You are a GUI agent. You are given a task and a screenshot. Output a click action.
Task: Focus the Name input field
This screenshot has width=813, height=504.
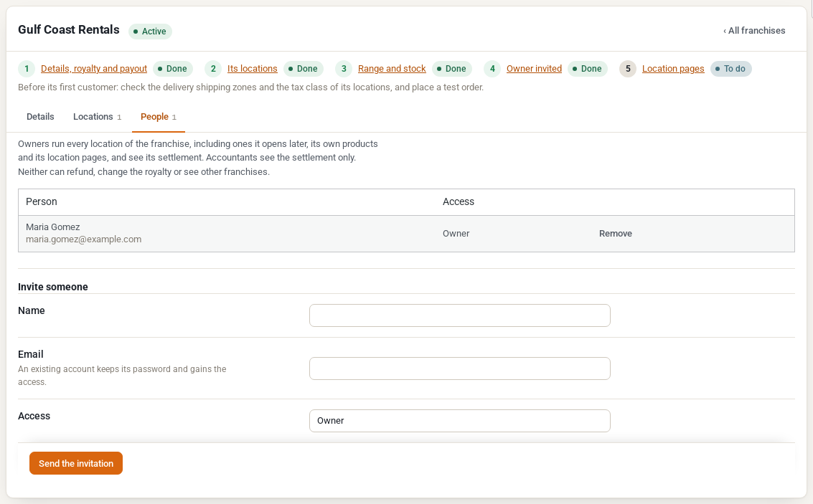459,315
